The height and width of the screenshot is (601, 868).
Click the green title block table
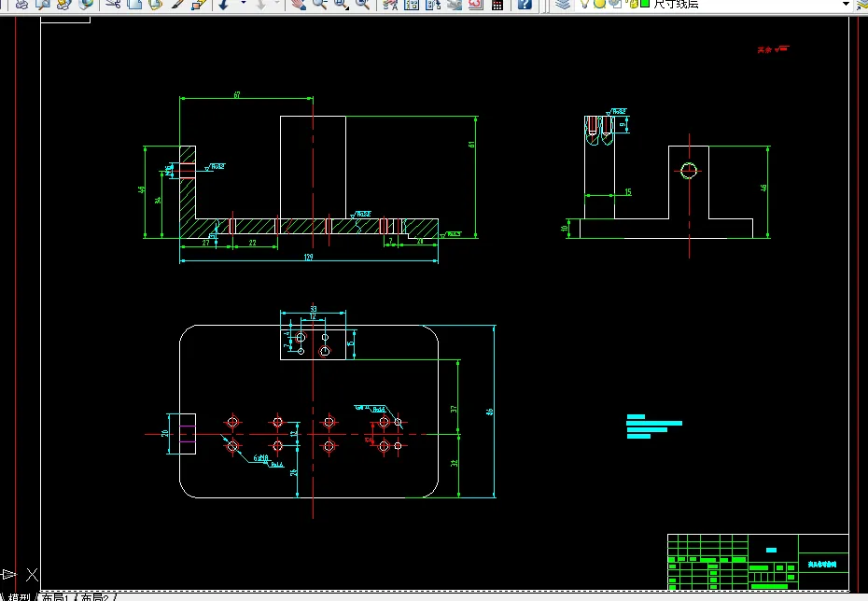coord(758,562)
